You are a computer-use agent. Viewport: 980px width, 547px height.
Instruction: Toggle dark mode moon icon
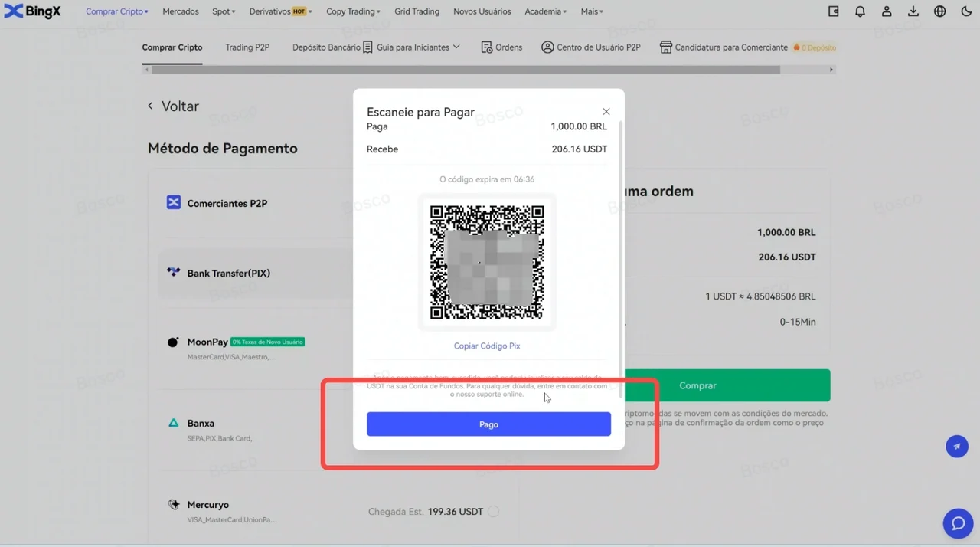coord(966,11)
